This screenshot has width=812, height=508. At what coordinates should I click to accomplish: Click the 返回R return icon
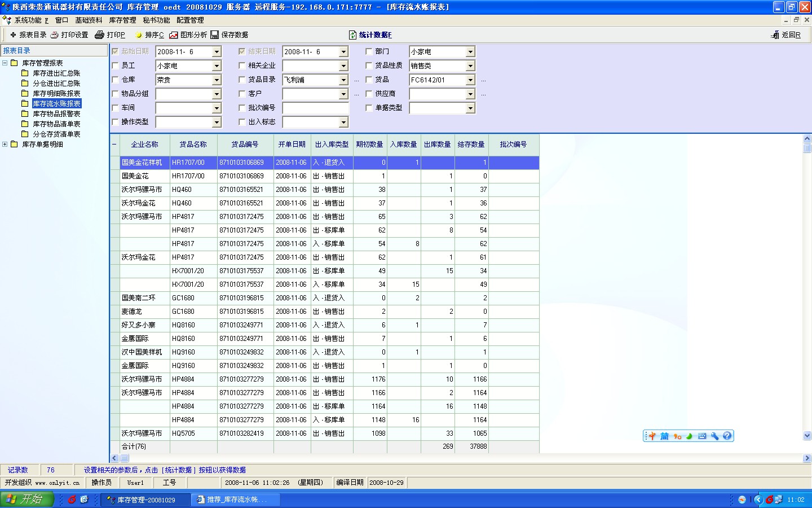point(775,35)
